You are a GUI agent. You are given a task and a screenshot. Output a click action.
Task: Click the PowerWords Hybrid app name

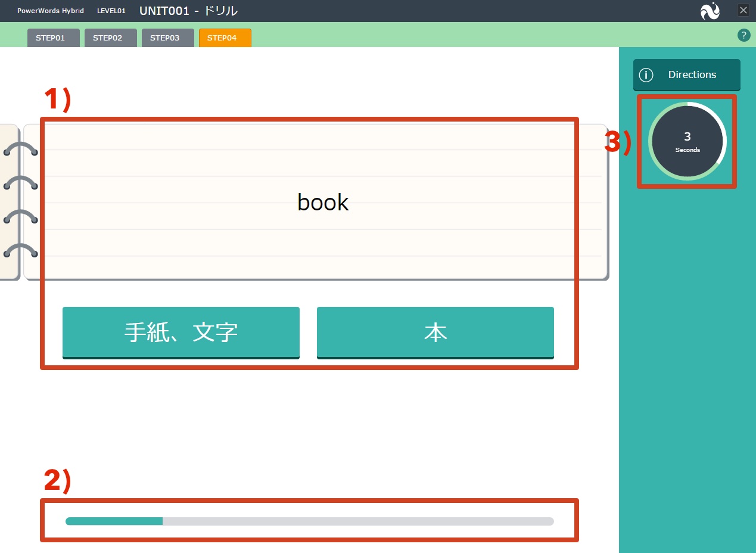51,11
